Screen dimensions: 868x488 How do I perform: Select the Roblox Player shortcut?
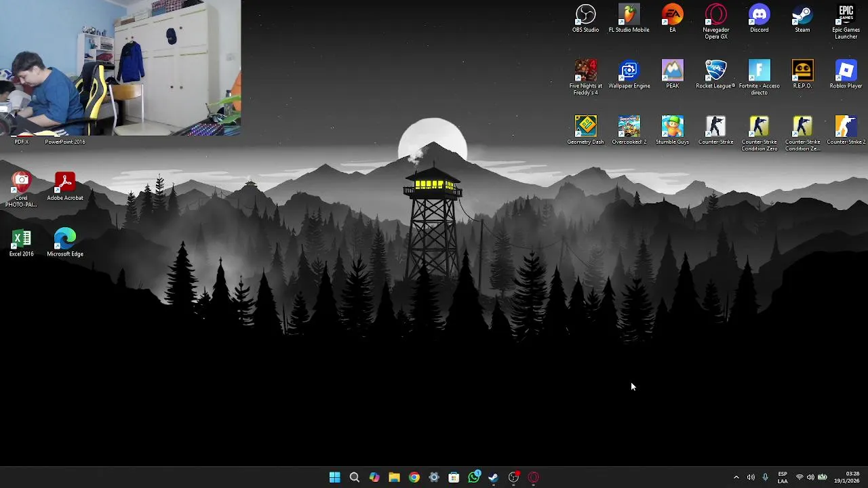click(846, 75)
